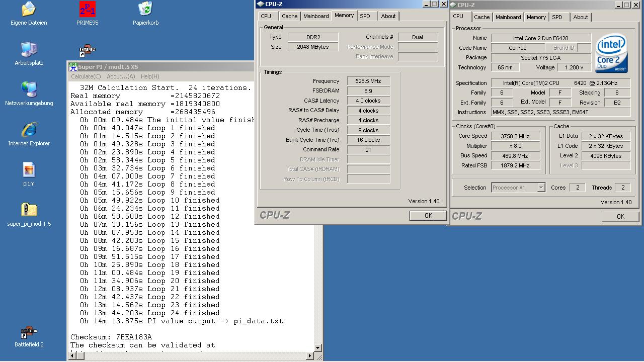Click Super PI vertical scrollbar down arrow
Image resolution: width=644 pixels, height=362 pixels.
[x=318, y=347]
